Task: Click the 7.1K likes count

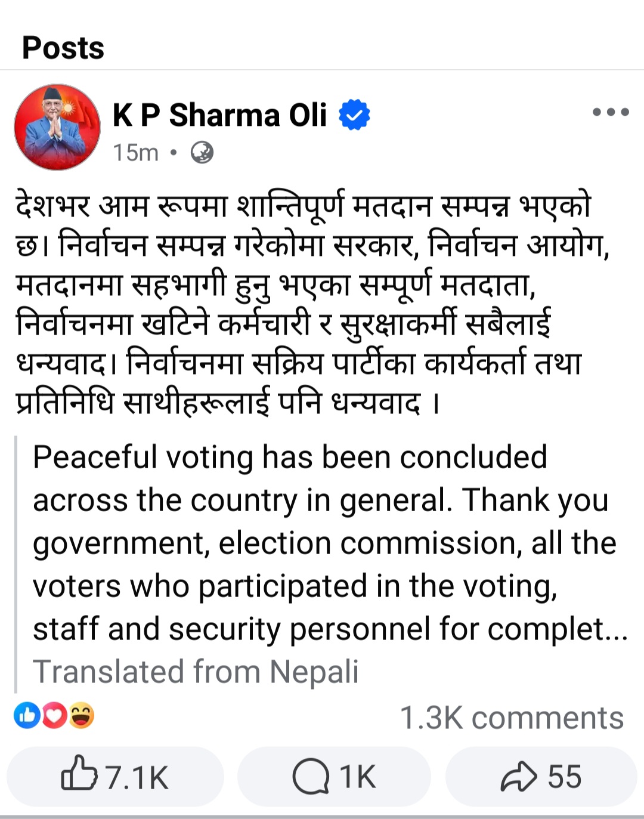Action: [x=137, y=777]
